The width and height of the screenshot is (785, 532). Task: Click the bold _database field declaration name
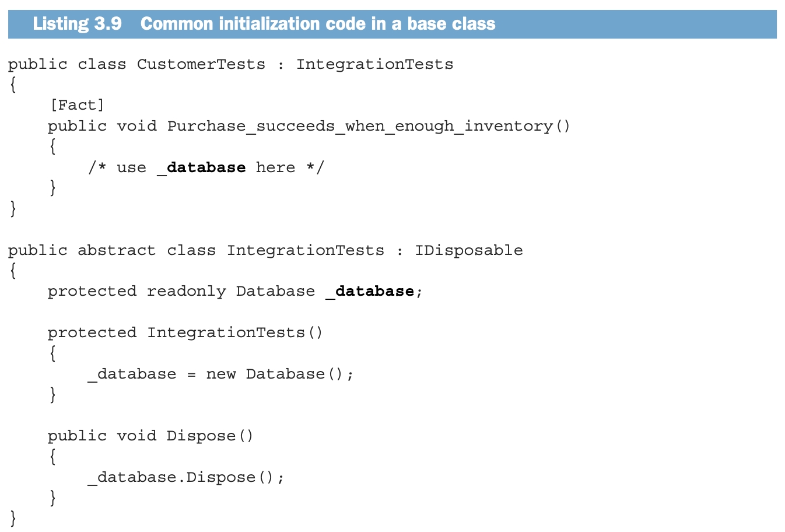tap(370, 291)
